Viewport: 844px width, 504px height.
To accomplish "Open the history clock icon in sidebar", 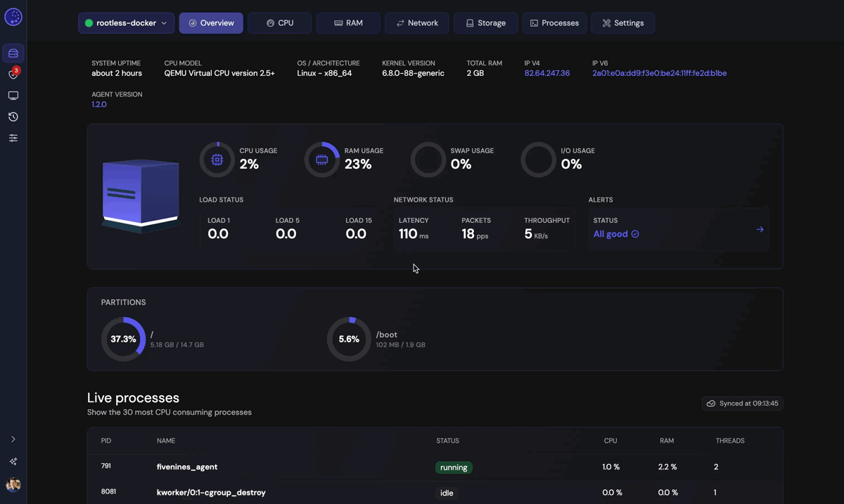I will [x=13, y=117].
